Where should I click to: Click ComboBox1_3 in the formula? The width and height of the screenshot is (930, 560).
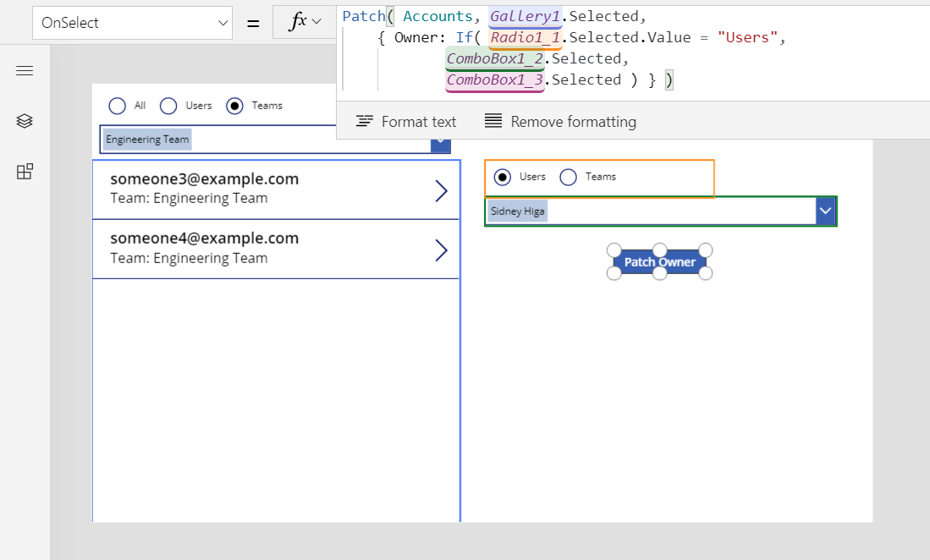495,80
